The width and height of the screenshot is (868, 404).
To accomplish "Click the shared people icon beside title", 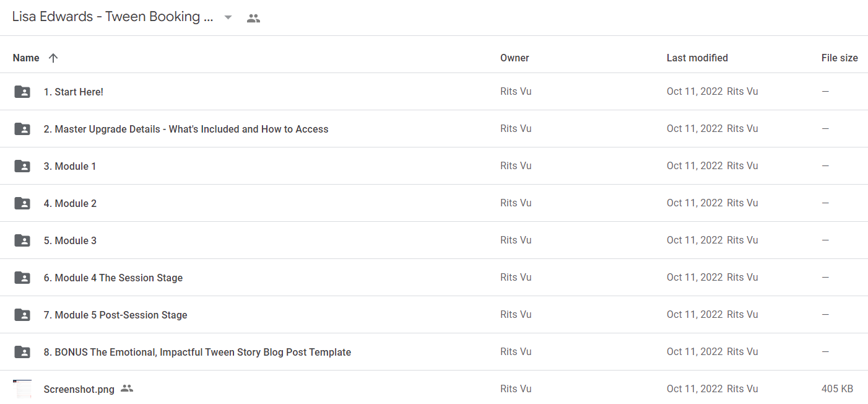I will (253, 18).
